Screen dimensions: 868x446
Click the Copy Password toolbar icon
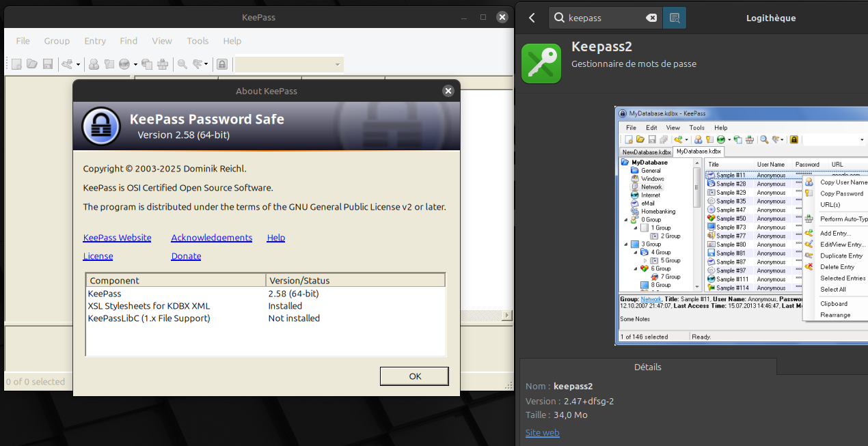coord(109,64)
